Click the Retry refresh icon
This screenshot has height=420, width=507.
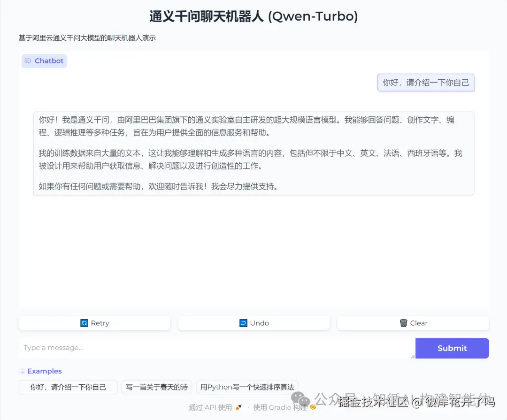coord(84,323)
